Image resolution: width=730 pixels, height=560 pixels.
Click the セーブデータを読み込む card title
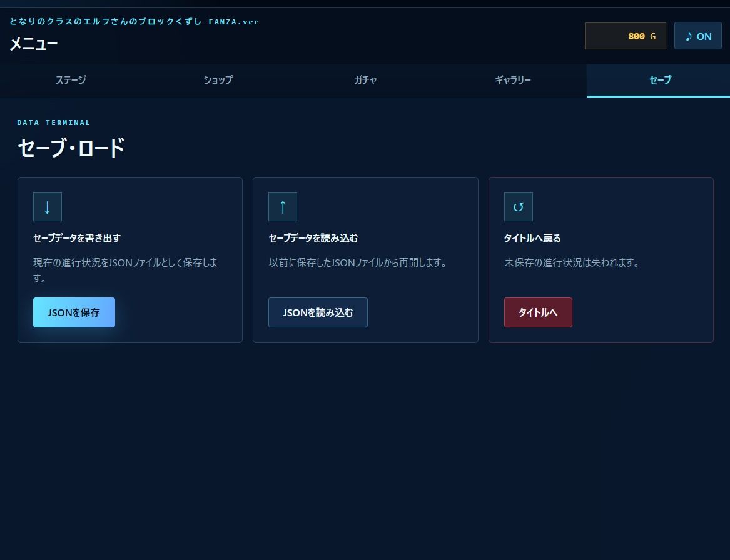pos(313,238)
